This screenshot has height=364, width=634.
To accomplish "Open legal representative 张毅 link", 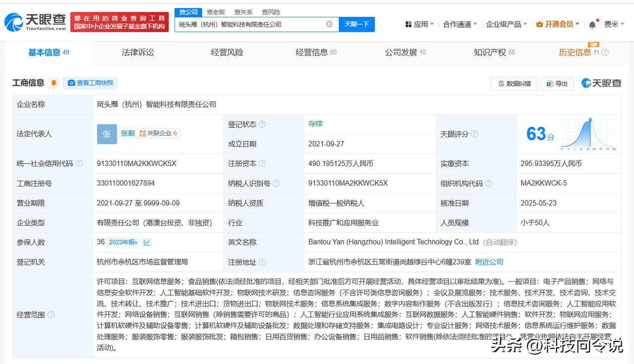I will pos(128,133).
